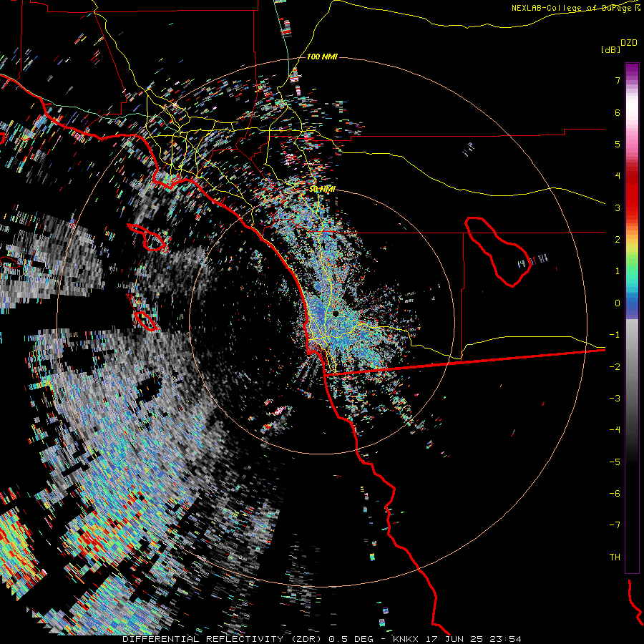The height and width of the screenshot is (644, 644).
Task: Click "DIFFERENTIAL REFLECTIVITY (ZDR)" product title text
Action: point(223,639)
